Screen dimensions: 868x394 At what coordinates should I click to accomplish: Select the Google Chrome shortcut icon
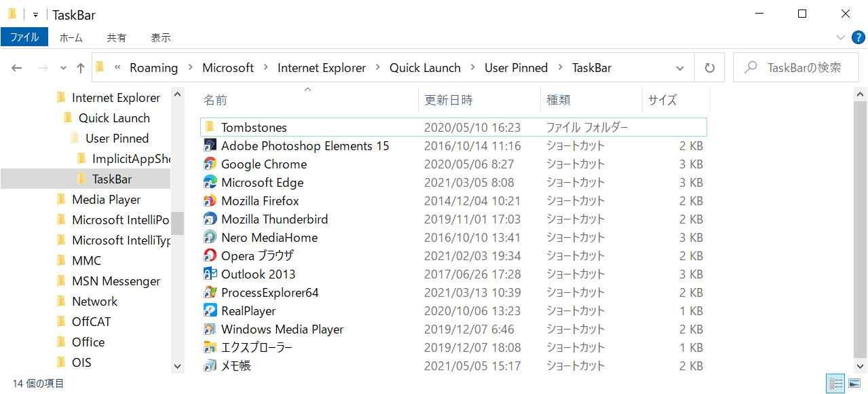210,164
